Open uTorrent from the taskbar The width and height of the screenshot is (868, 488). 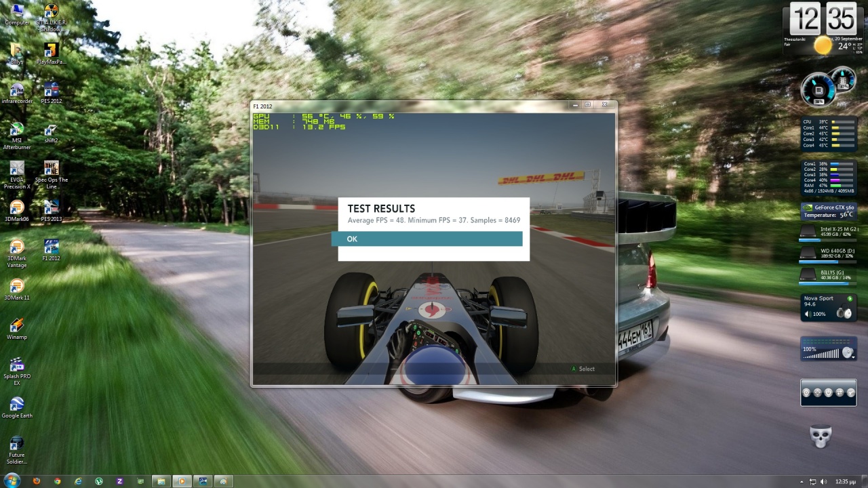click(99, 481)
